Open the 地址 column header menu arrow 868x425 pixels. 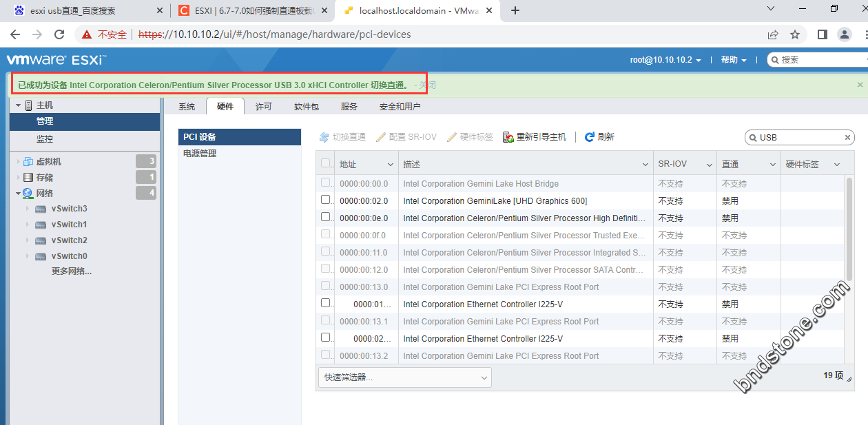click(390, 165)
